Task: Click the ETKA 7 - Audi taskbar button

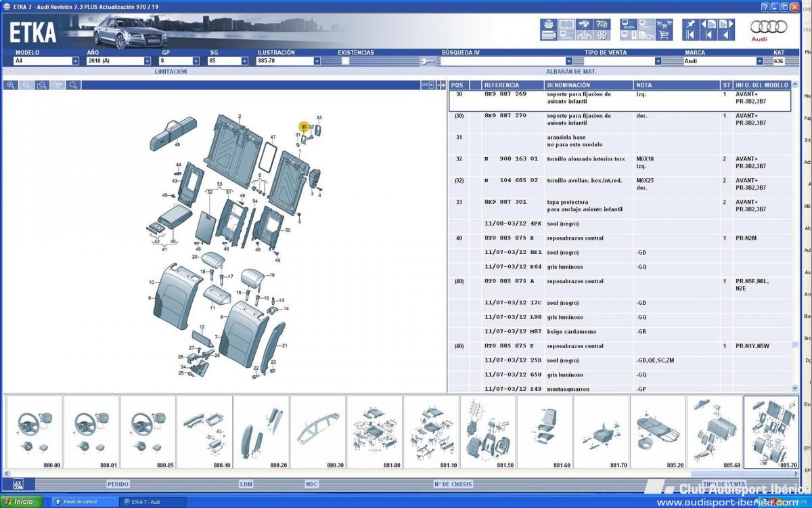Action: (152, 502)
